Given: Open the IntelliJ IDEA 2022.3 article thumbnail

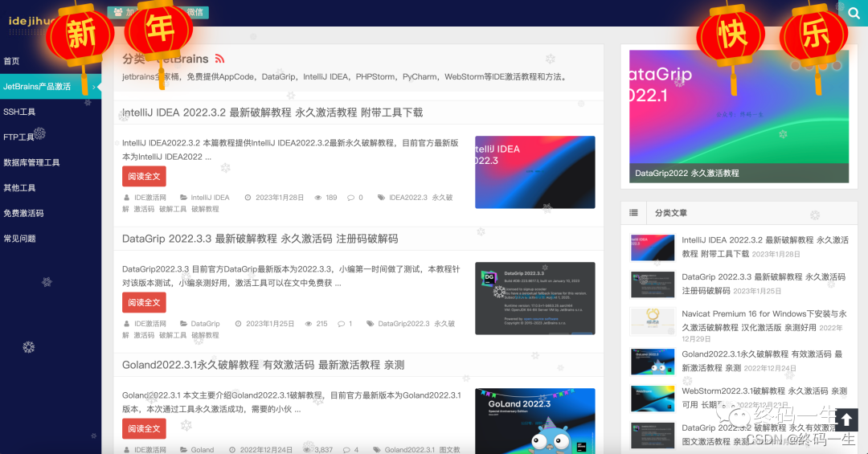Looking at the screenshot, I should (x=535, y=172).
